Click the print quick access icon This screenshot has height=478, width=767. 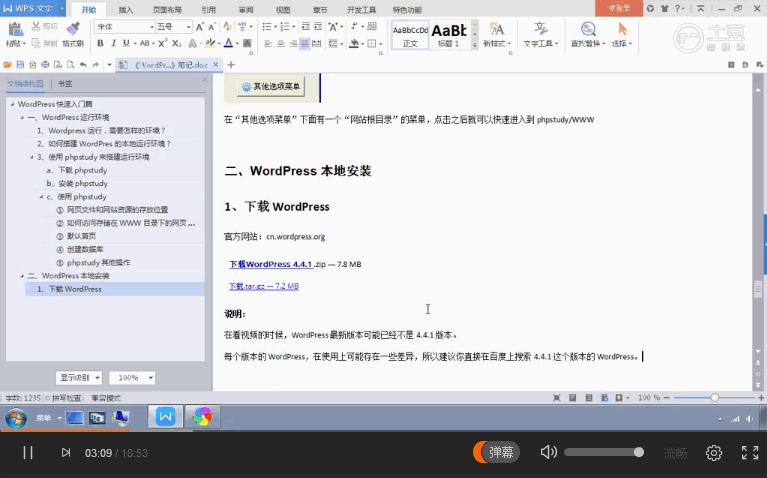[x=45, y=65]
